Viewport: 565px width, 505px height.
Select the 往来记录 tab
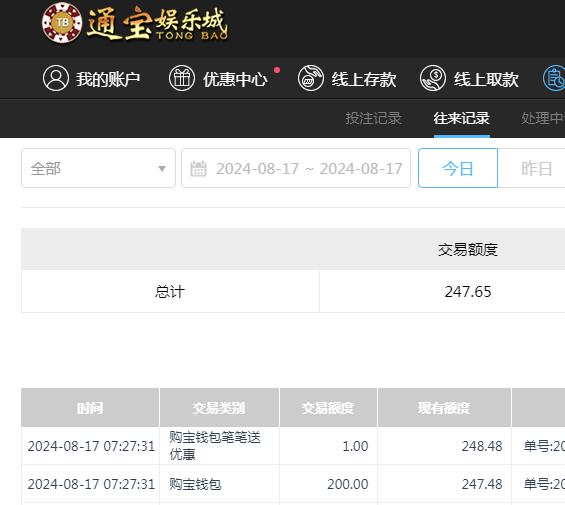(x=462, y=118)
